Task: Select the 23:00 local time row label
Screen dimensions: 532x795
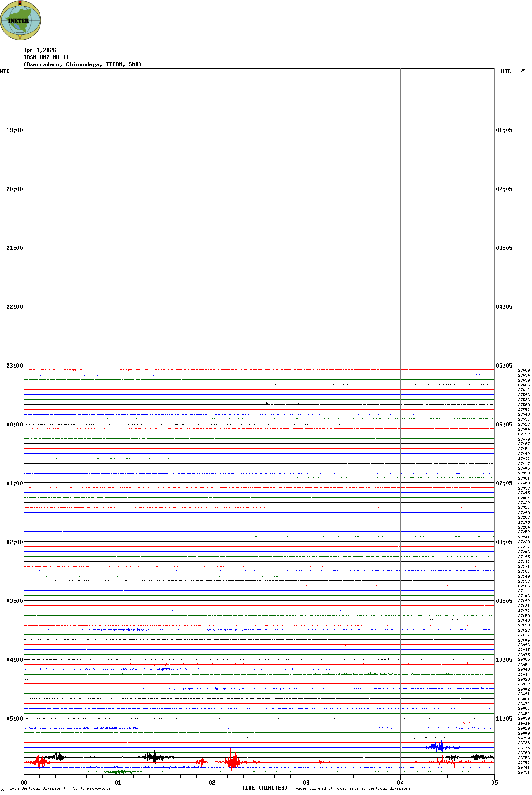Action: (14, 366)
